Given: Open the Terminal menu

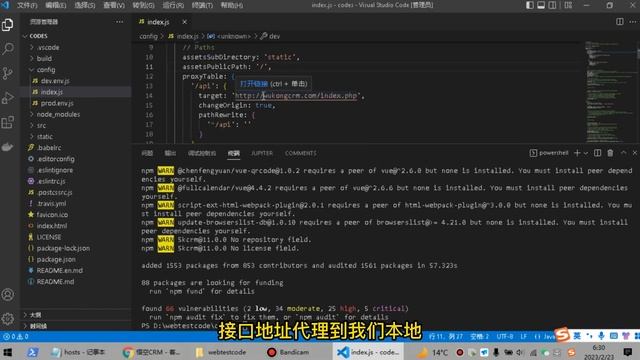Looking at the screenshot, I should 202,5.
